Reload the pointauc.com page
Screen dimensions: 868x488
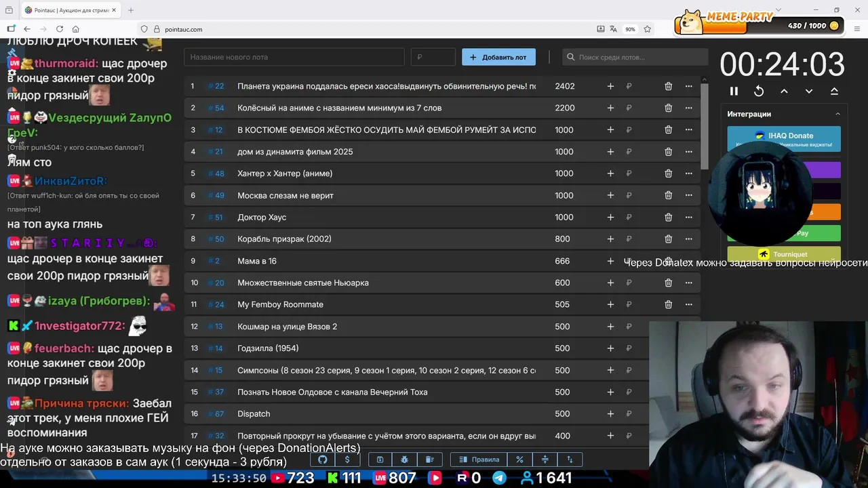pos(60,29)
